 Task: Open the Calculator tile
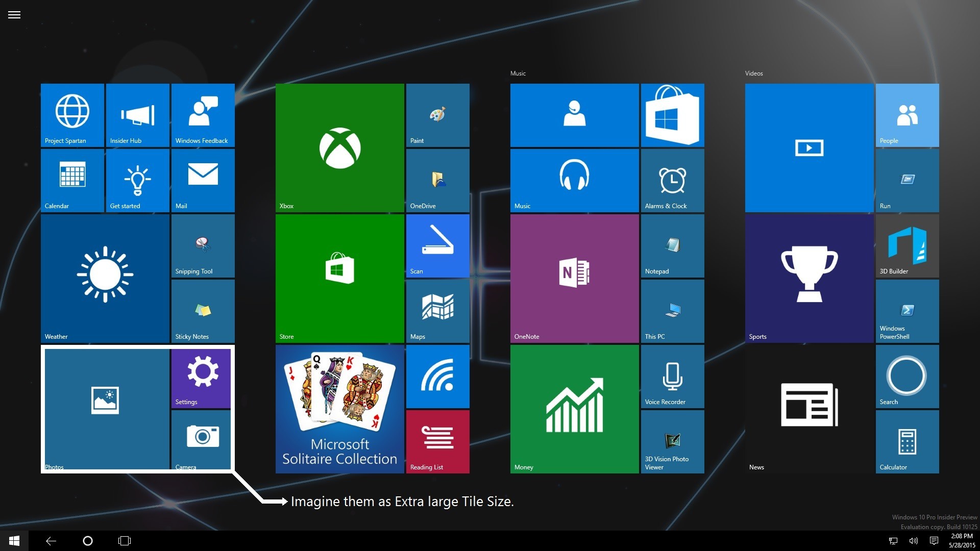point(907,442)
